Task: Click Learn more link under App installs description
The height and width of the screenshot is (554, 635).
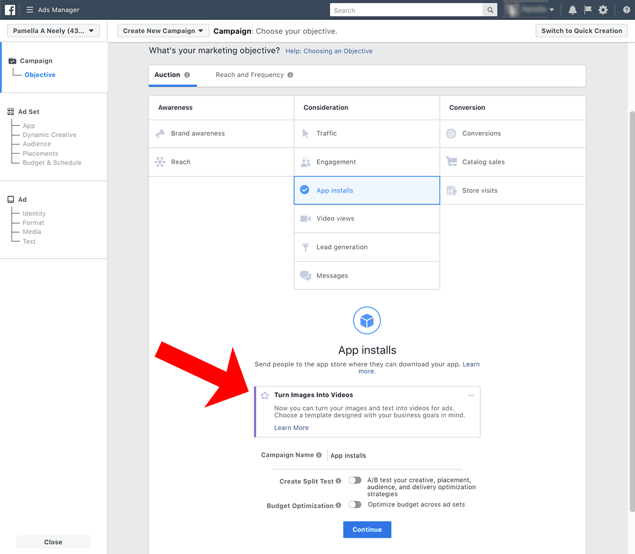Action: (x=471, y=364)
